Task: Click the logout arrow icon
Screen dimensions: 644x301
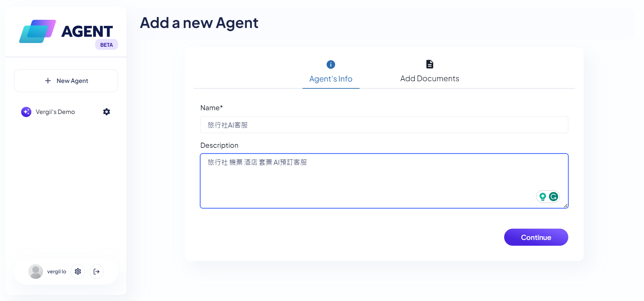Action: tap(97, 271)
